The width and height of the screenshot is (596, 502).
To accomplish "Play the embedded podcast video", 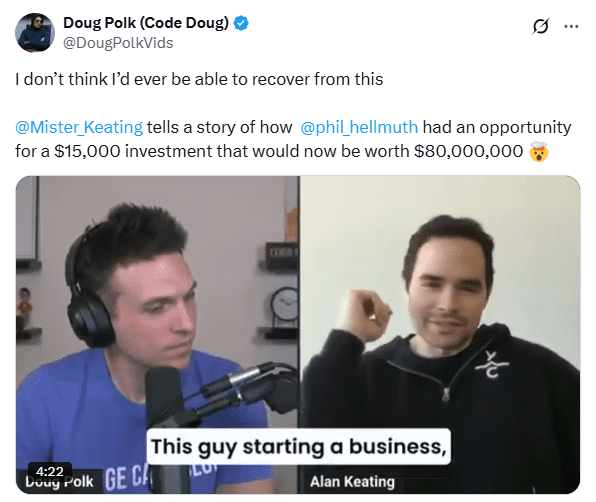I will (x=298, y=334).
